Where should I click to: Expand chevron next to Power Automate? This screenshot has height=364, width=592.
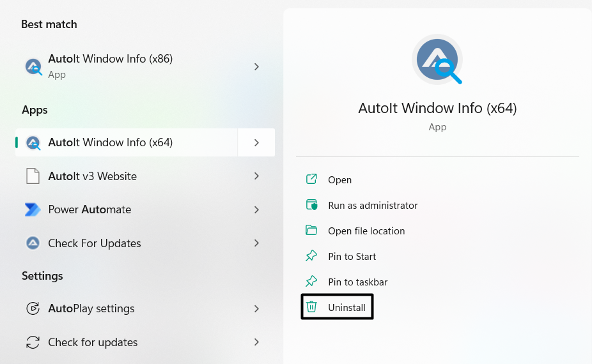click(256, 209)
